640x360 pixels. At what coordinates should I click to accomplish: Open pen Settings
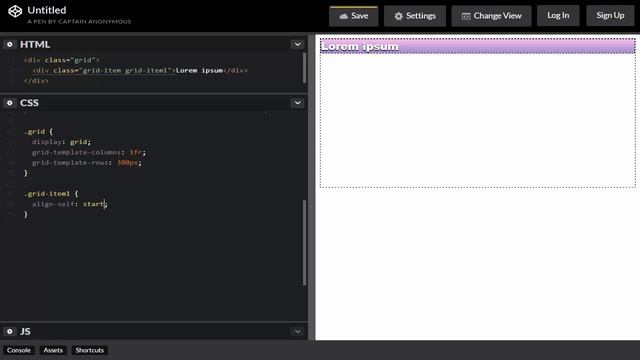(415, 16)
